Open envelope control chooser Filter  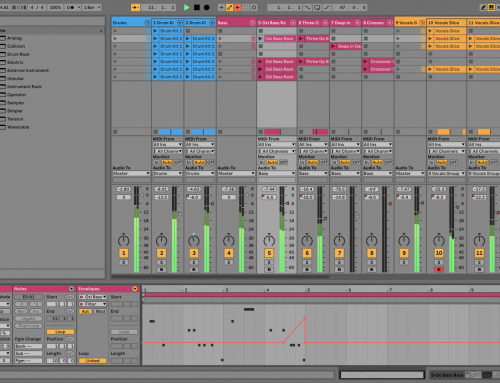pos(93,304)
